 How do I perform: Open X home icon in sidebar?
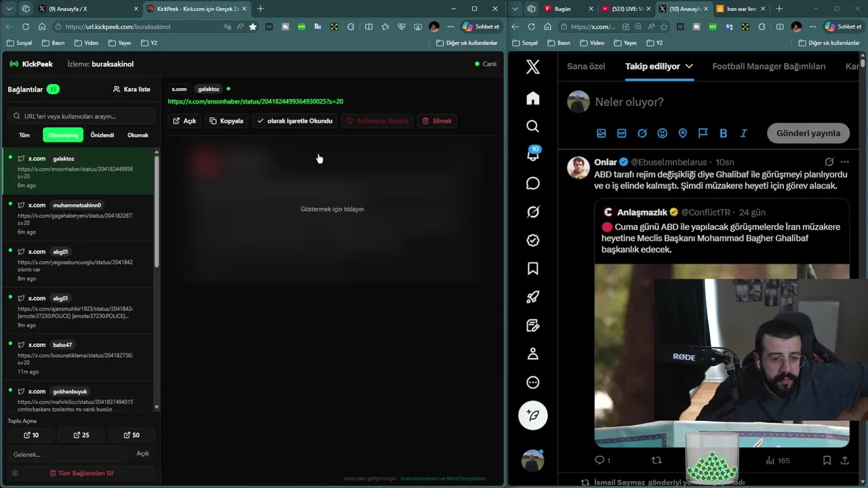pyautogui.click(x=533, y=98)
